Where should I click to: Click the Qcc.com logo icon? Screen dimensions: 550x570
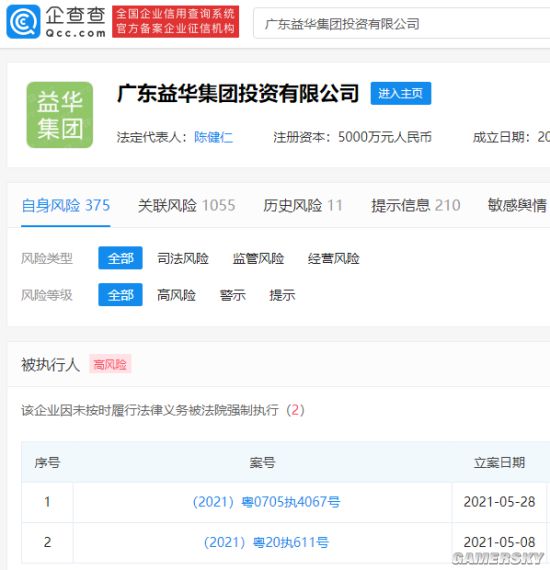(x=23, y=22)
